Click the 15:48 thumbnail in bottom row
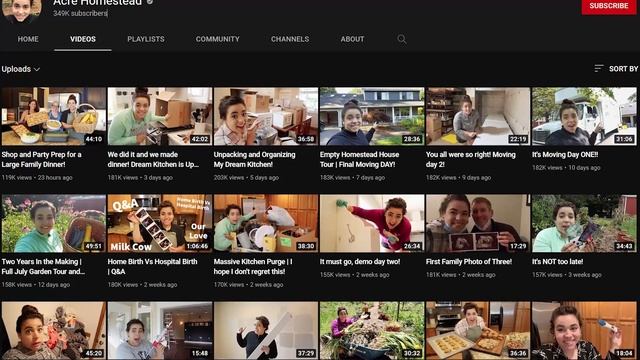Image resolution: width=640 pixels, height=360 pixels. (160, 331)
